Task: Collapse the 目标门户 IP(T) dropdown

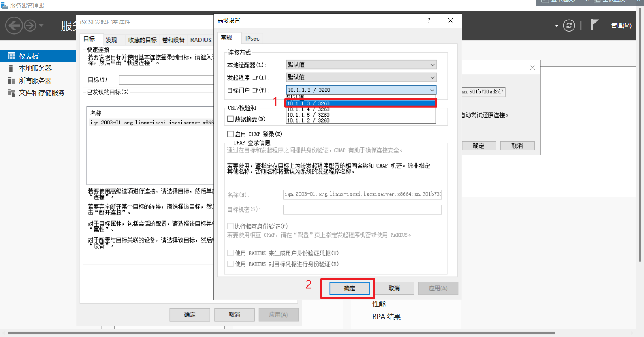Action: coord(432,90)
